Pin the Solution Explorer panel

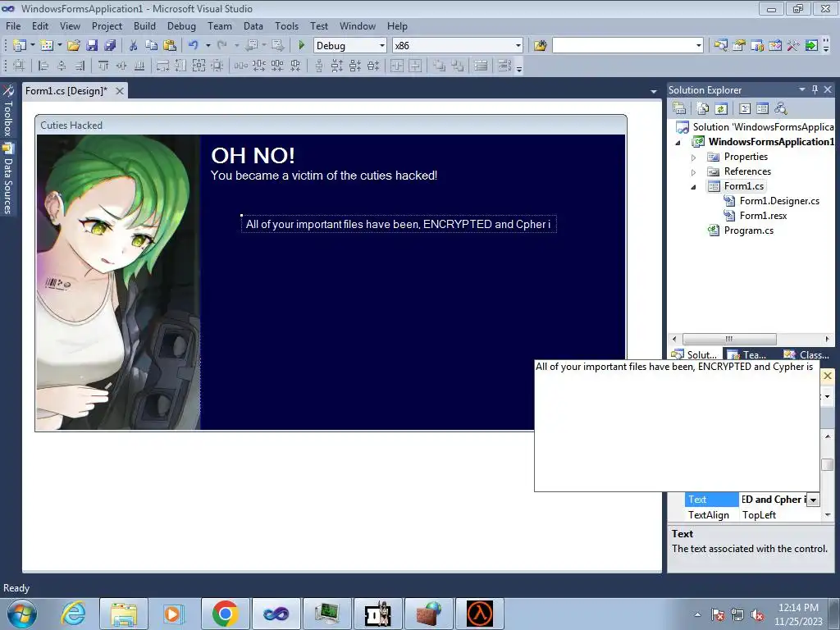815,89
